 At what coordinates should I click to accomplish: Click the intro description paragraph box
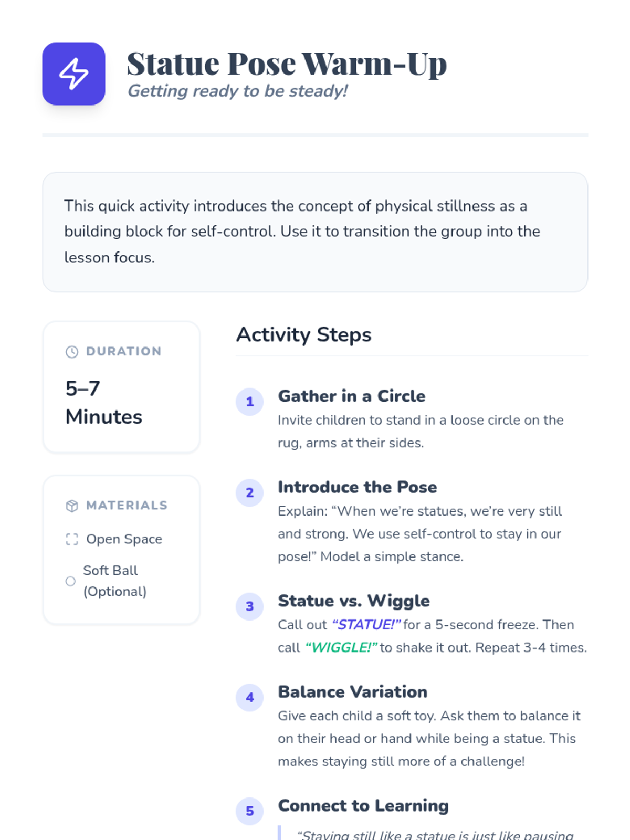[315, 232]
